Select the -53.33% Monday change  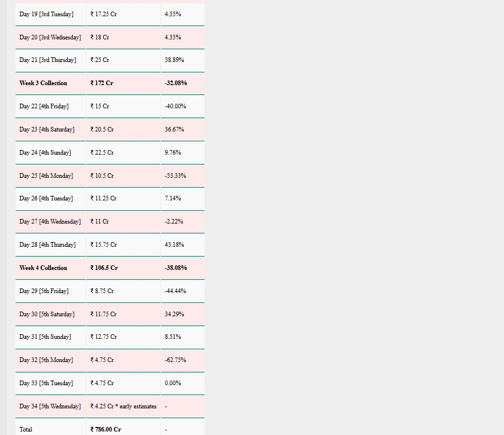click(176, 176)
